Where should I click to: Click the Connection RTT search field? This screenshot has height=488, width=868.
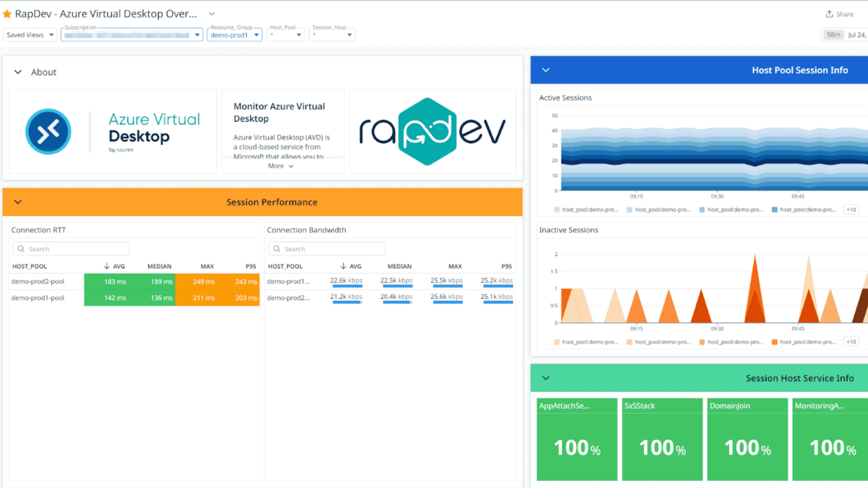coord(71,249)
